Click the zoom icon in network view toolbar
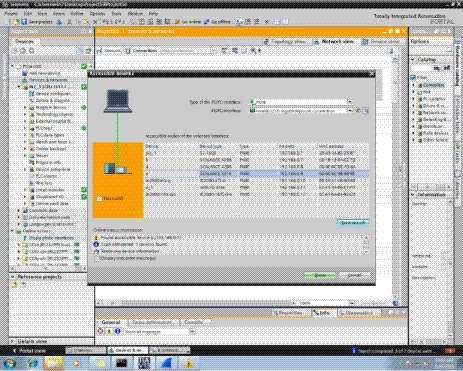The width and height of the screenshot is (463, 371). point(254,51)
